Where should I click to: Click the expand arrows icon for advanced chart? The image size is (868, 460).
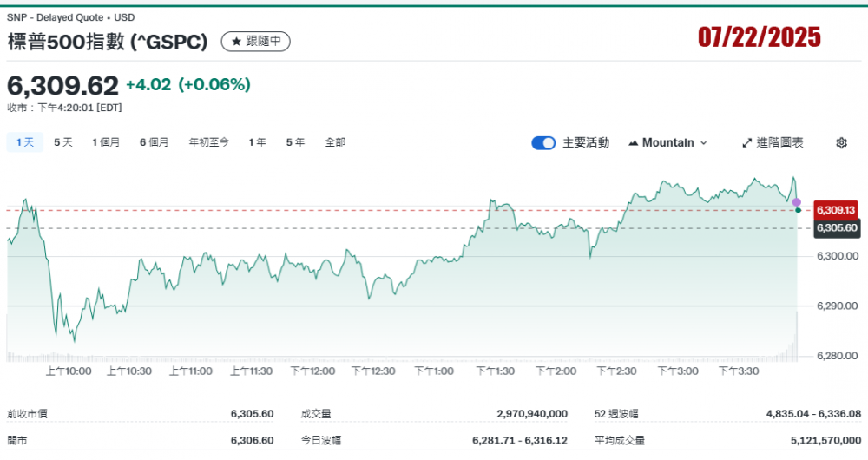click(x=746, y=143)
